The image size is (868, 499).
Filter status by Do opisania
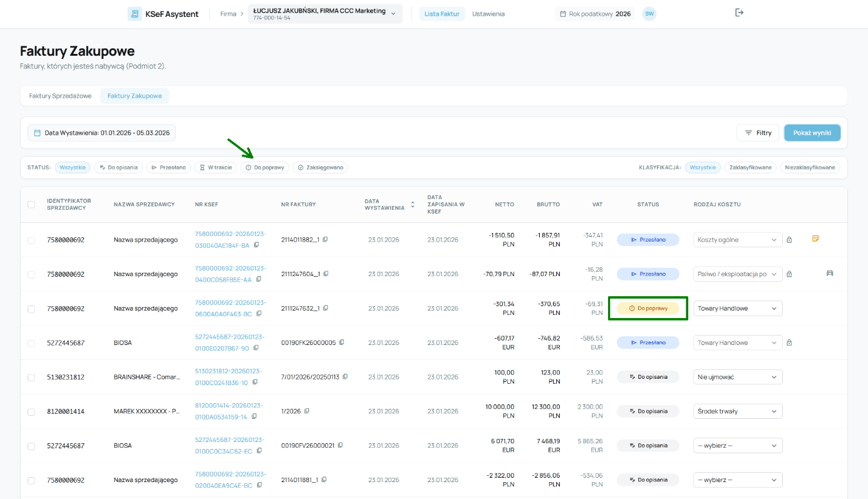point(118,168)
